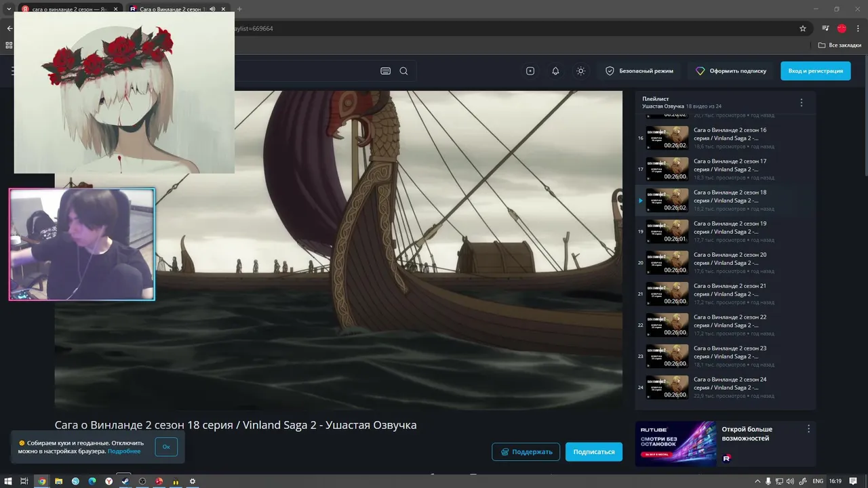Open Task View on the taskbar
868x488 pixels.
(24, 481)
